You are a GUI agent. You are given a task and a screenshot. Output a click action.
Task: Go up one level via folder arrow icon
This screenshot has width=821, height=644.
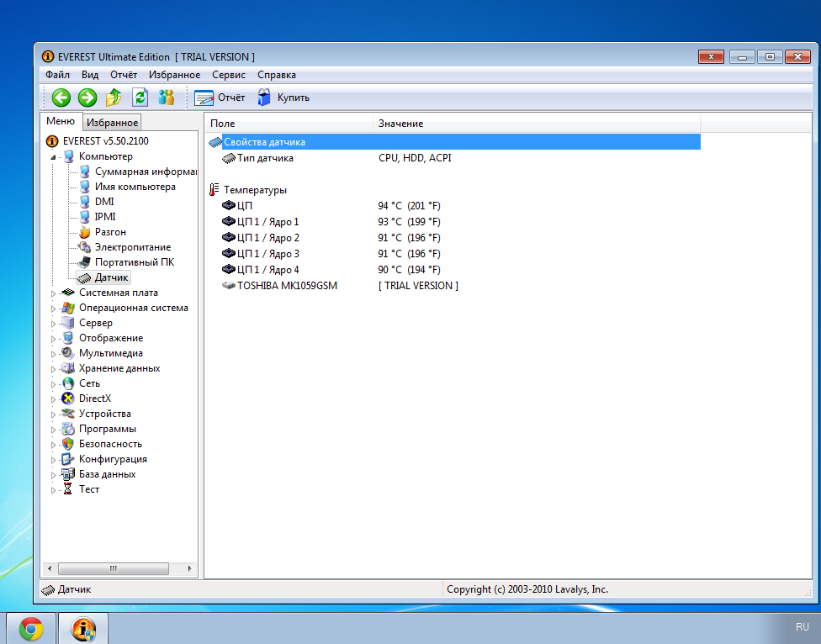114,98
